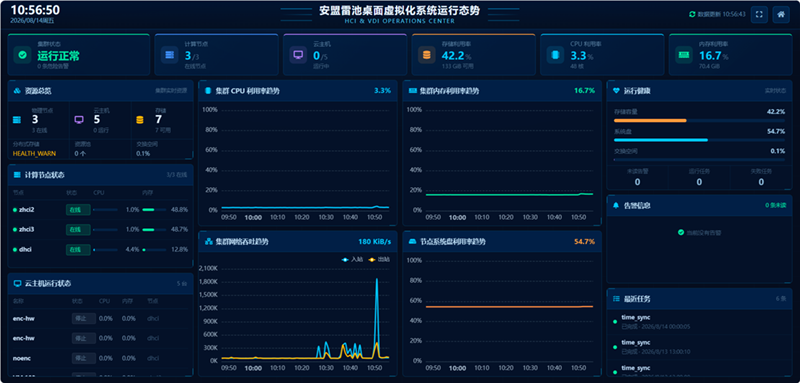Click the stopped badge of noenc host
800x383 pixels.
point(84,359)
